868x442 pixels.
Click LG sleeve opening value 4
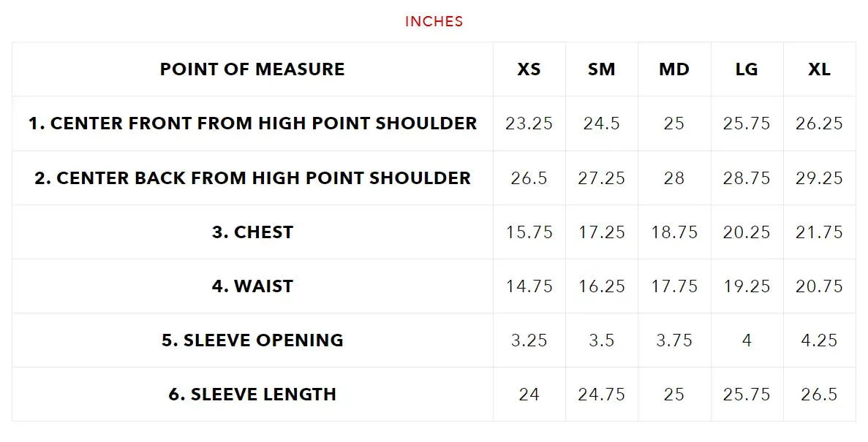pyautogui.click(x=747, y=340)
